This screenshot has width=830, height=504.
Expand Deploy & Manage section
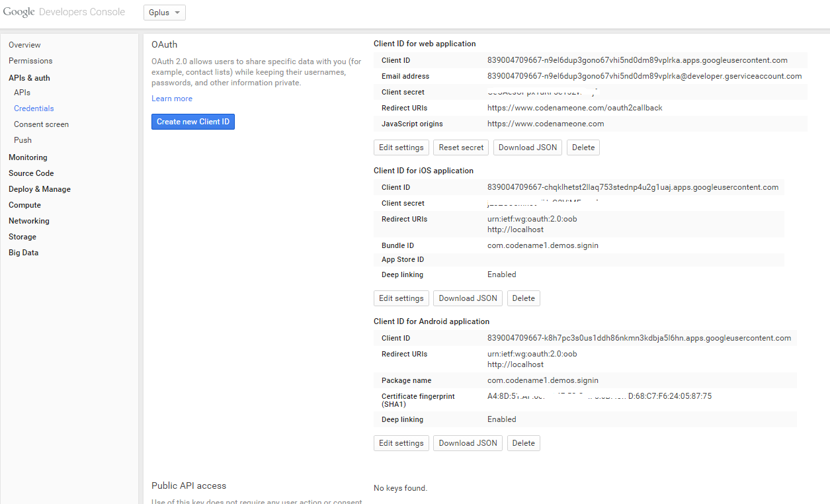point(40,189)
